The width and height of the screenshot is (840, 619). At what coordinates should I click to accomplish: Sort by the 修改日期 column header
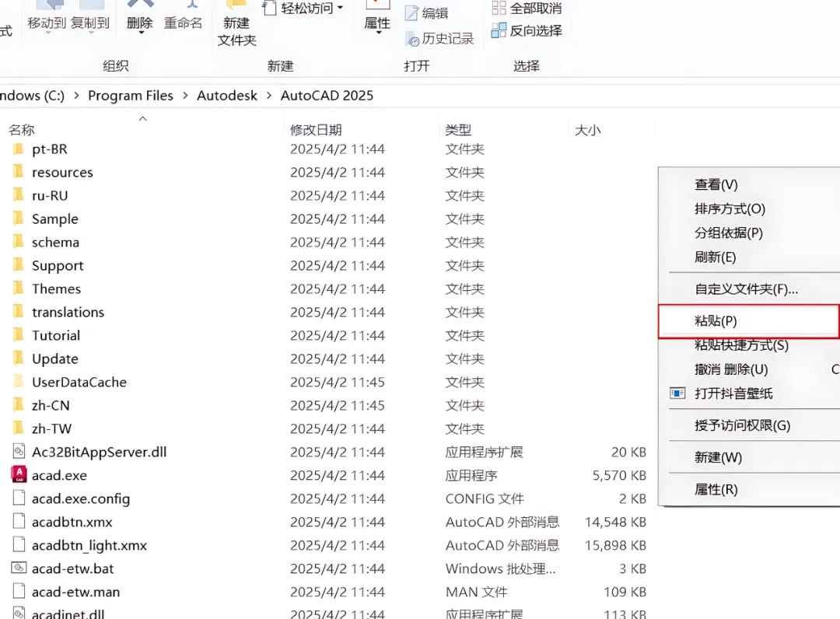coord(316,130)
